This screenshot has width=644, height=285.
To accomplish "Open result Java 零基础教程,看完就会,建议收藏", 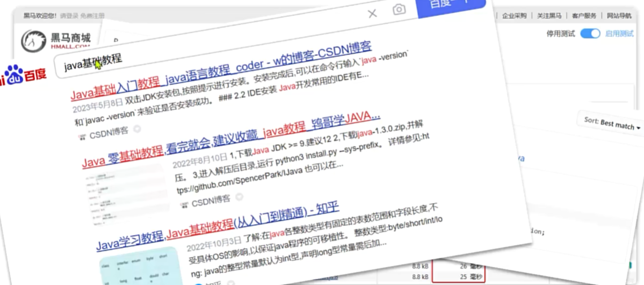I will click(231, 139).
